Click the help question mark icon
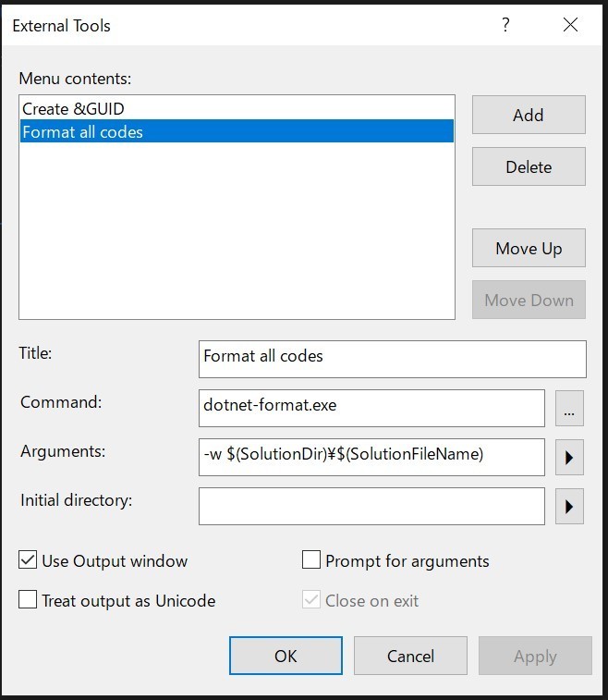Viewport: 608px width, 700px height. pyautogui.click(x=505, y=25)
